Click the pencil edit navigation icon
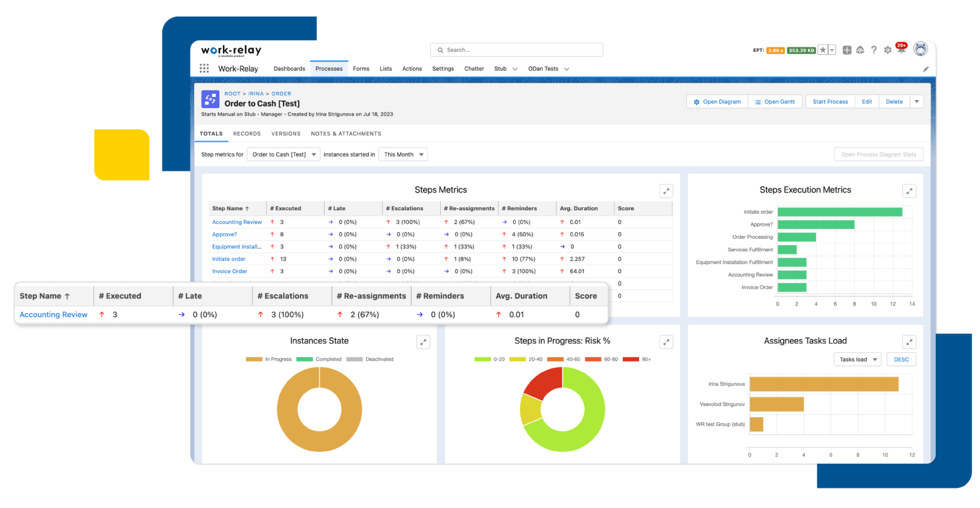The width and height of the screenshot is (980, 508). coord(926,69)
